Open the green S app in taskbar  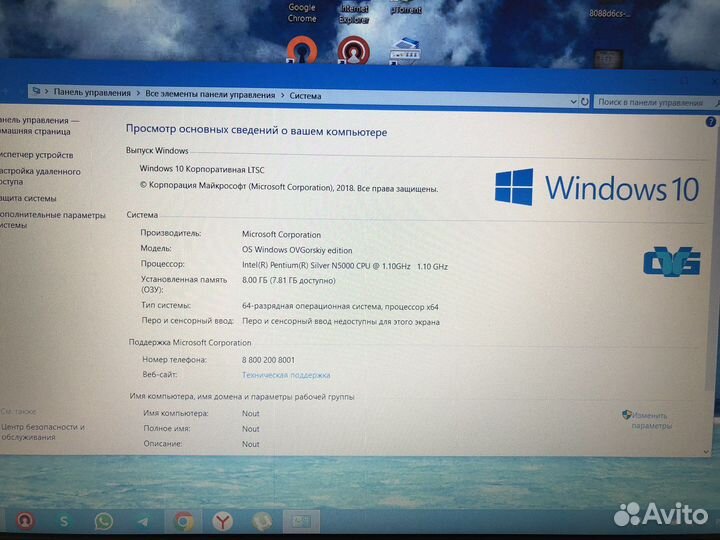[64, 521]
